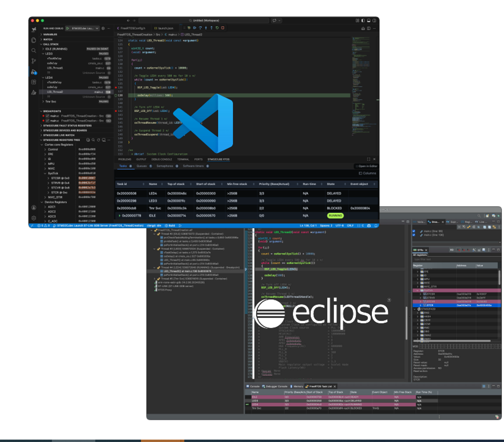Image resolution: width=504 pixels, height=442 pixels.
Task: Click Stop in VS Code debug toolbar
Action: pos(223,28)
